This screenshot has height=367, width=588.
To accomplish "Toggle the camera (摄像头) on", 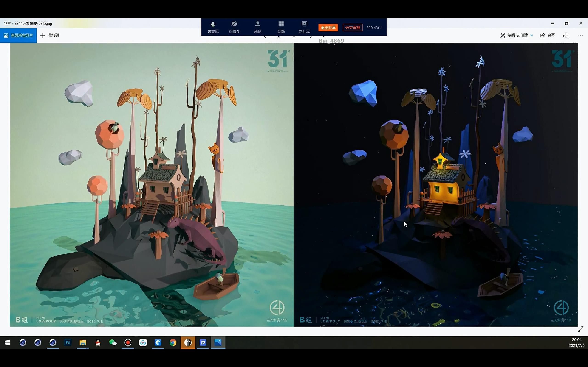I will click(234, 27).
